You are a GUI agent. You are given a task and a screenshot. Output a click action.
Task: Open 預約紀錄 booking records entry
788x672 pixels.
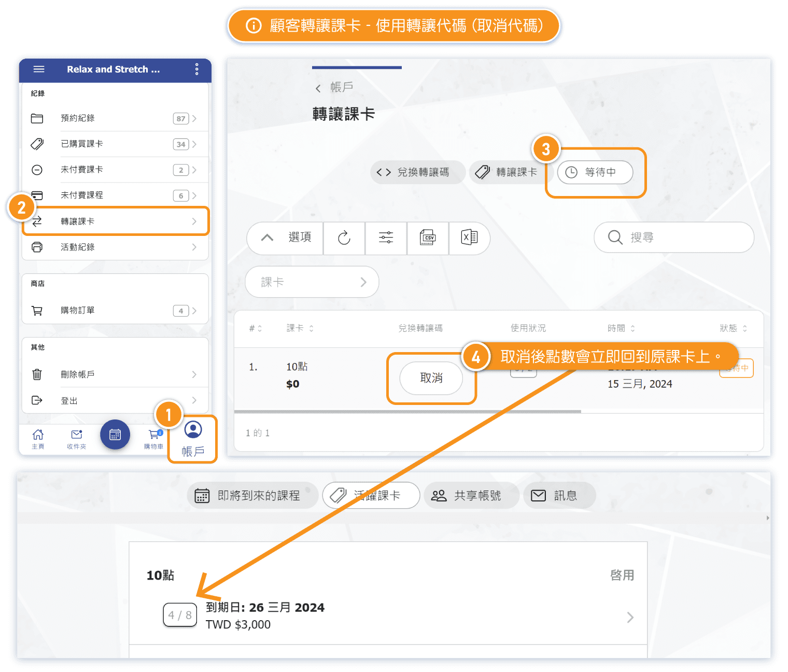(x=115, y=118)
